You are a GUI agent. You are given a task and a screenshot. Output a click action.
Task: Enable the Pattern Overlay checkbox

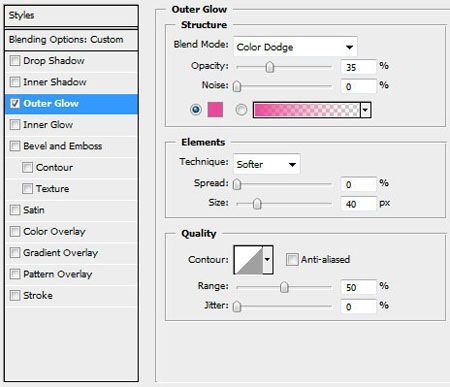coord(15,274)
